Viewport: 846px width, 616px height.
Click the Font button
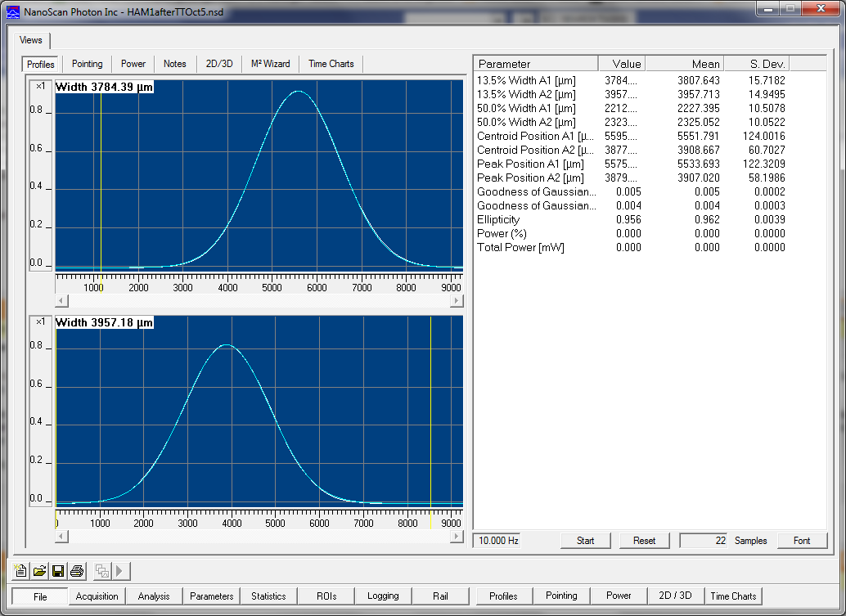tap(801, 541)
